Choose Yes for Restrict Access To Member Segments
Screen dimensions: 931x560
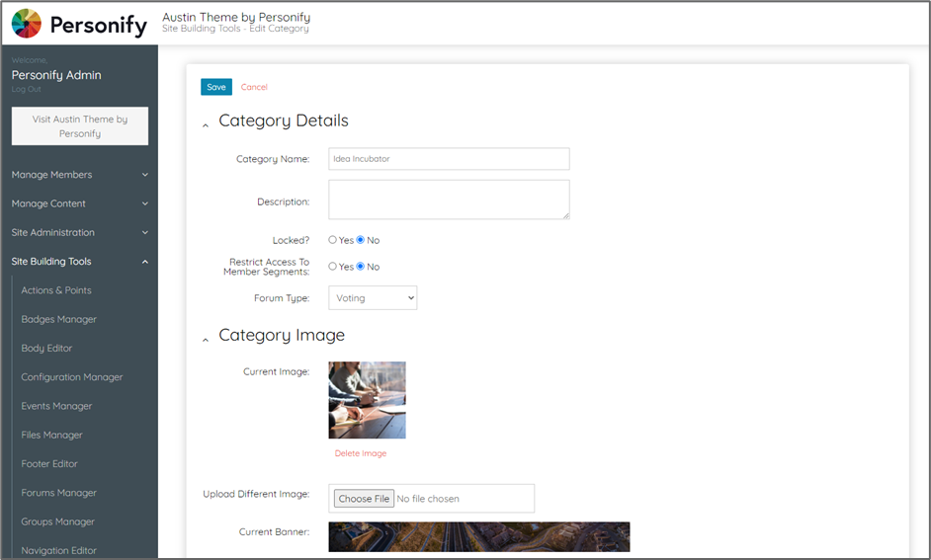pyautogui.click(x=333, y=267)
